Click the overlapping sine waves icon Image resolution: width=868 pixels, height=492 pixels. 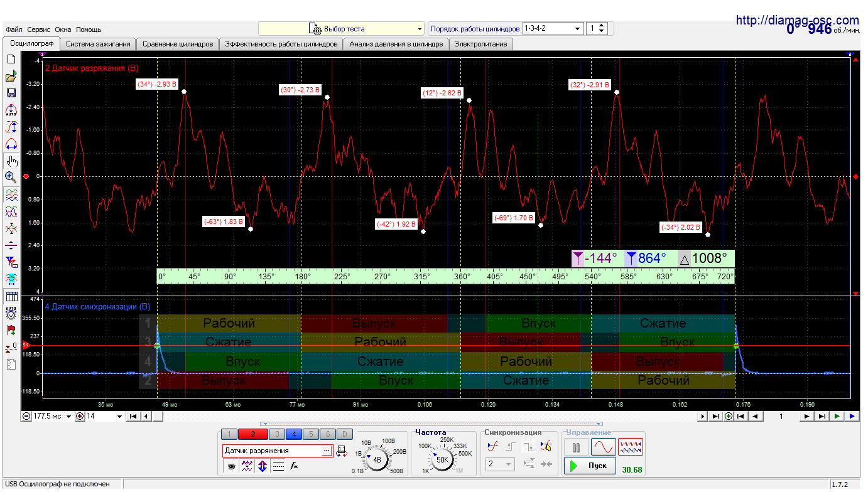coord(11,211)
